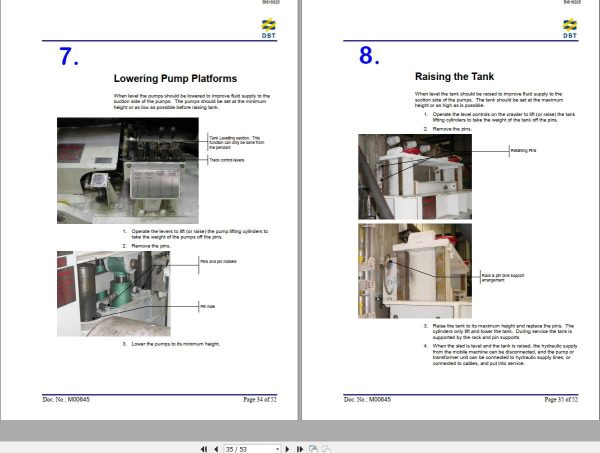Go to the previous page
This screenshot has width=600, height=453.
tap(216, 449)
